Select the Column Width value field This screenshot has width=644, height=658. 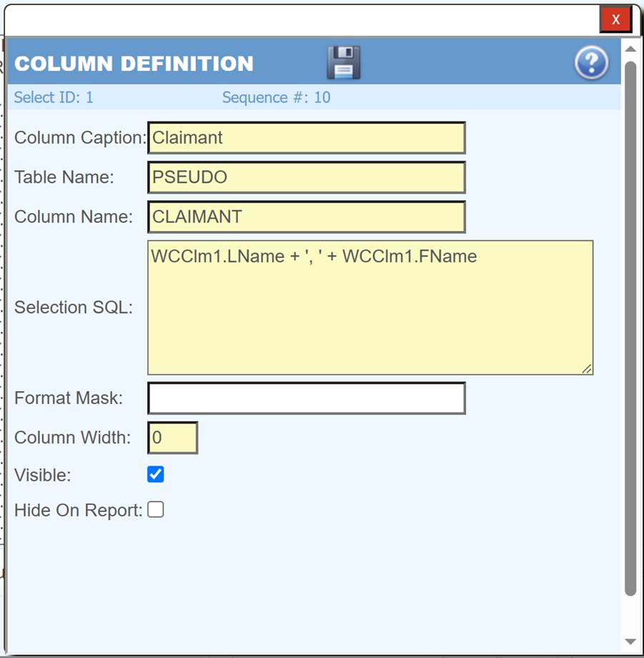pos(172,437)
